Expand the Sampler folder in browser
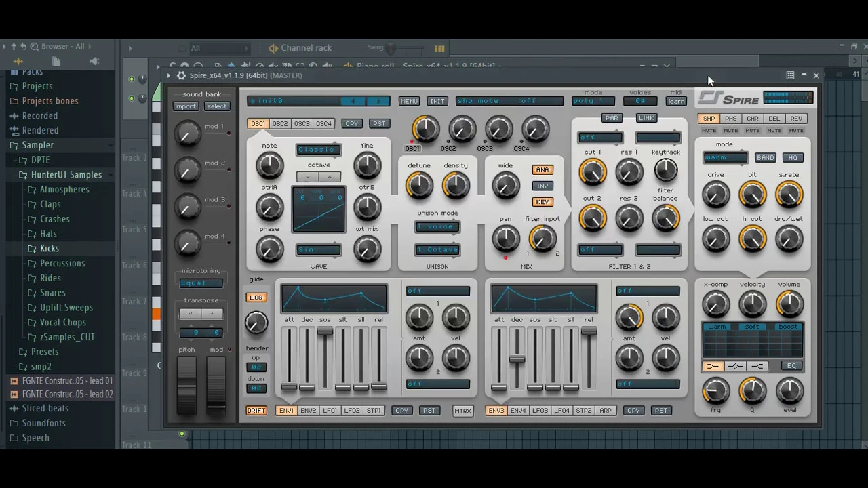The image size is (868, 488). pos(37,145)
